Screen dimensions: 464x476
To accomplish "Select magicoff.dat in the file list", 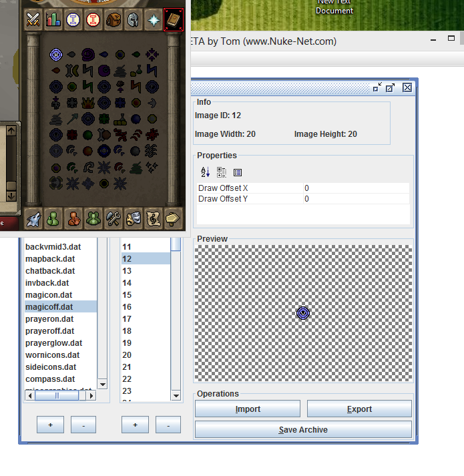I will click(61, 307).
